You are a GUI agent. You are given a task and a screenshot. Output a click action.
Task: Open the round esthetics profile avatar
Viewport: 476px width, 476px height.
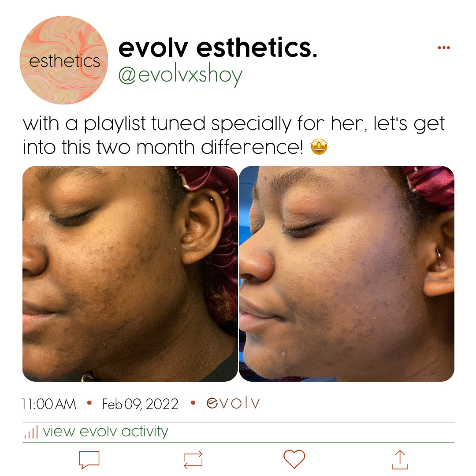pos(64,60)
